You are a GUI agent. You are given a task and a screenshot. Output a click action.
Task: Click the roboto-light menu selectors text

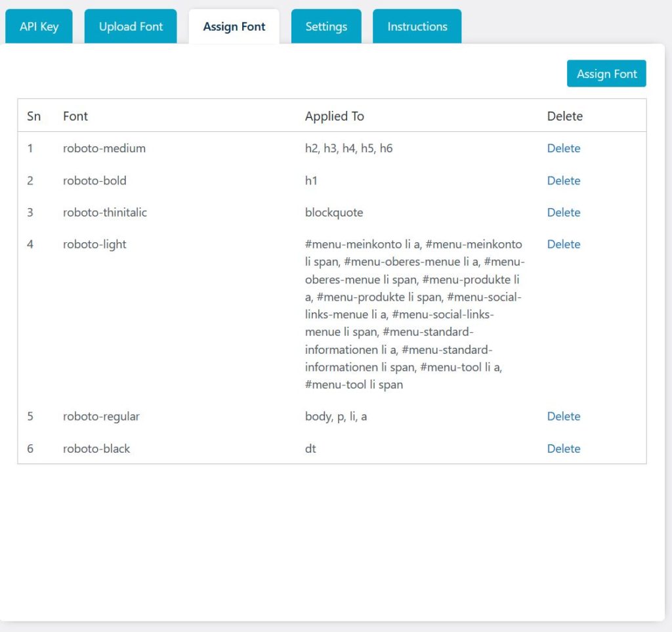click(413, 314)
